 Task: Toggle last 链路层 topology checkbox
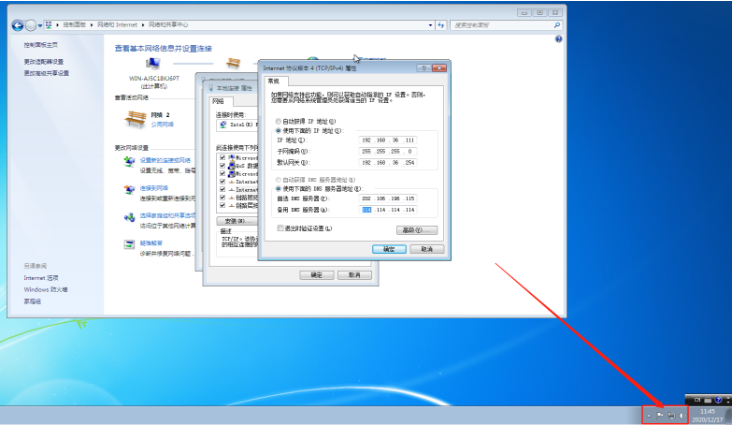223,206
